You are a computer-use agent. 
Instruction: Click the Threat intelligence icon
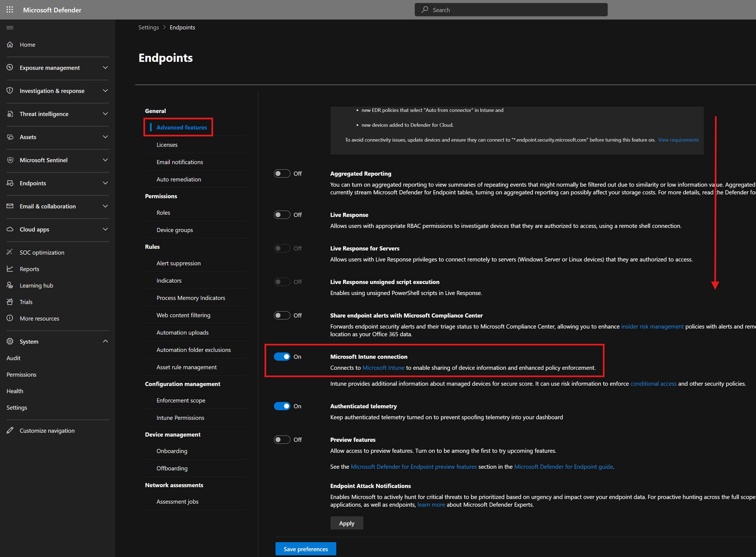pos(10,114)
